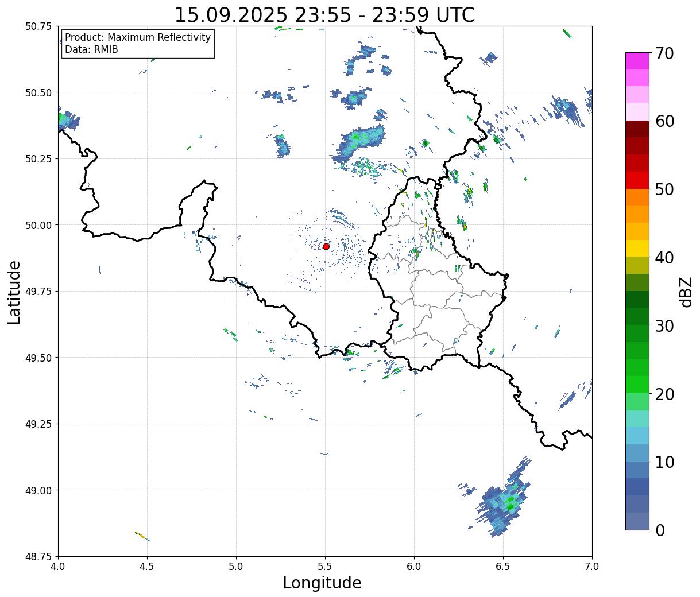Click the latitude tick label 49.00
This screenshot has width=700, height=597.
38,490
